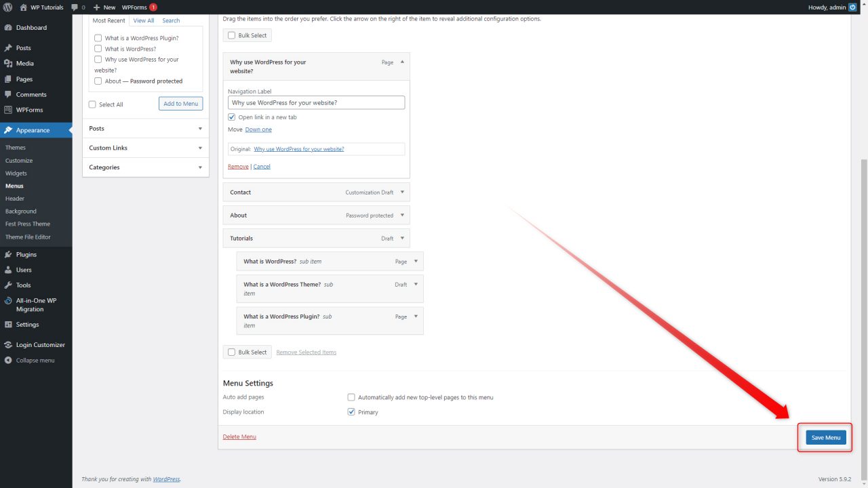868x488 pixels.
Task: Click the New item icon in admin bar
Action: (x=97, y=7)
